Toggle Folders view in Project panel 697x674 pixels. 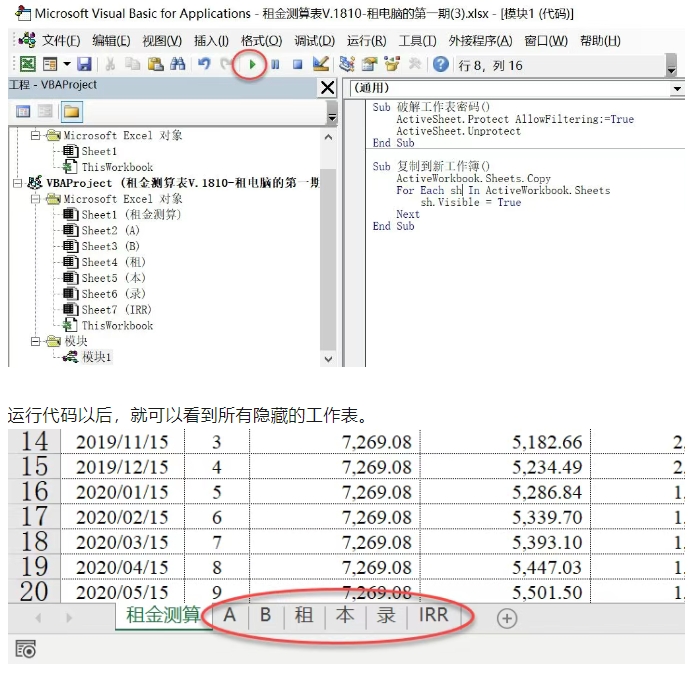click(x=72, y=111)
